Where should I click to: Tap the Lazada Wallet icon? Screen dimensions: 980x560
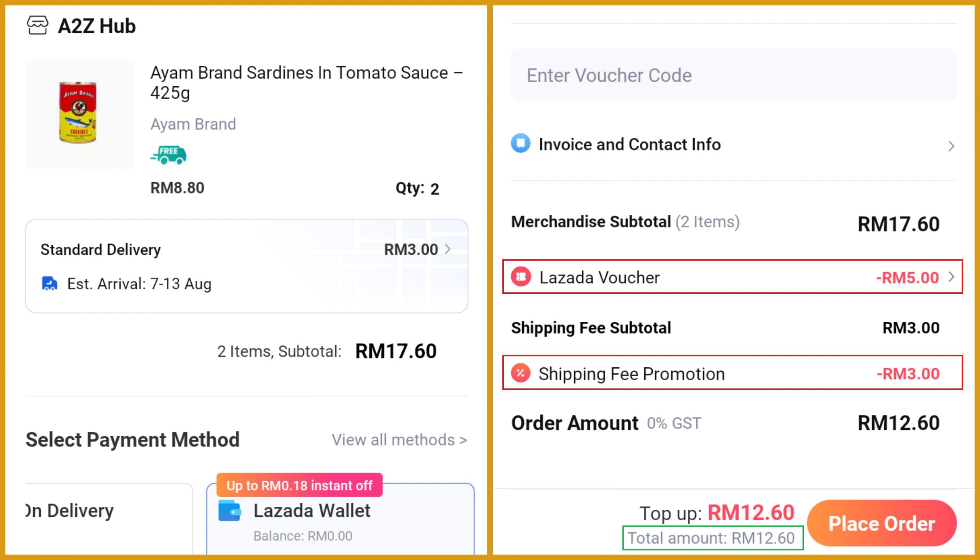click(x=229, y=510)
